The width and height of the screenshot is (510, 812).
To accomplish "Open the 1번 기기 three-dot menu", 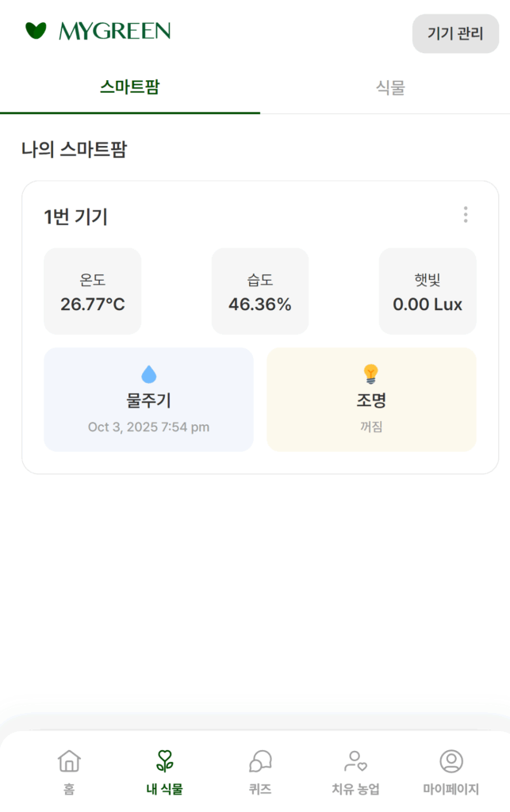I will tap(466, 215).
